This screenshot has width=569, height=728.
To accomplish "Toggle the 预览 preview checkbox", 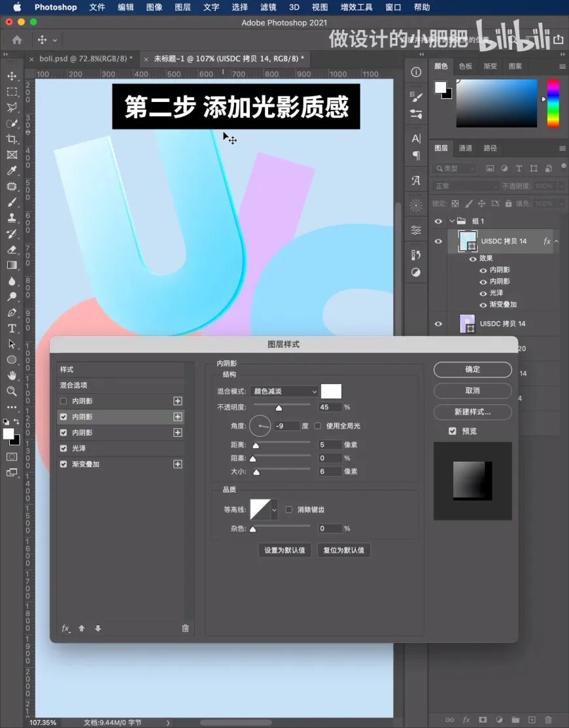I will 453,431.
